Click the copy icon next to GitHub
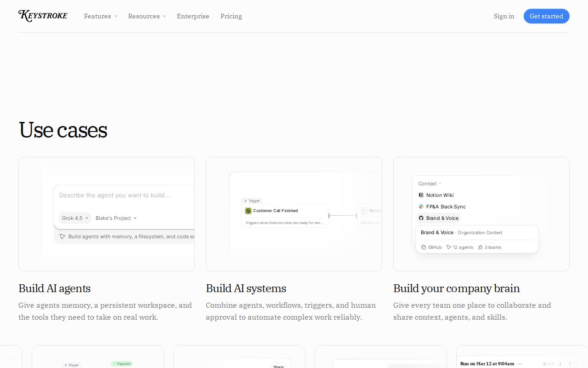 pos(424,247)
